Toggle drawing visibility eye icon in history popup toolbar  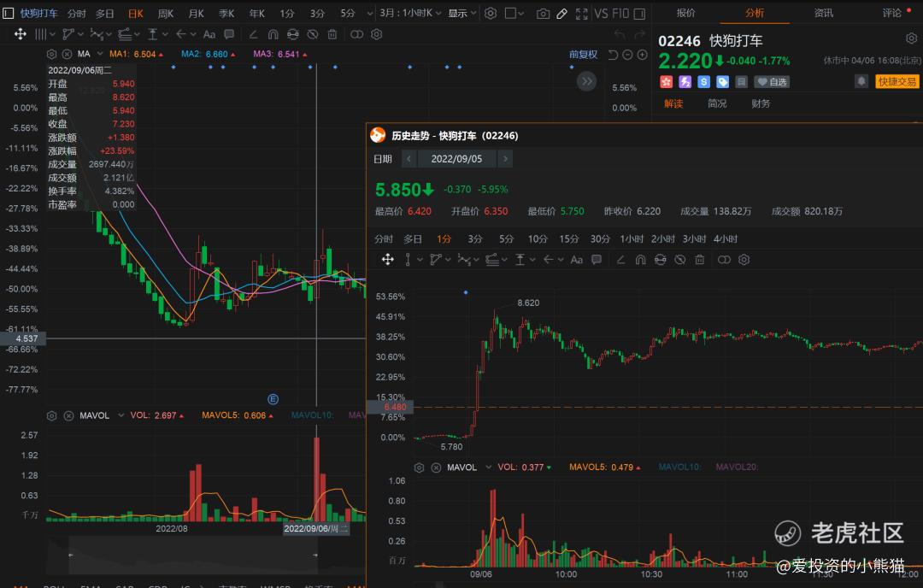(661, 260)
